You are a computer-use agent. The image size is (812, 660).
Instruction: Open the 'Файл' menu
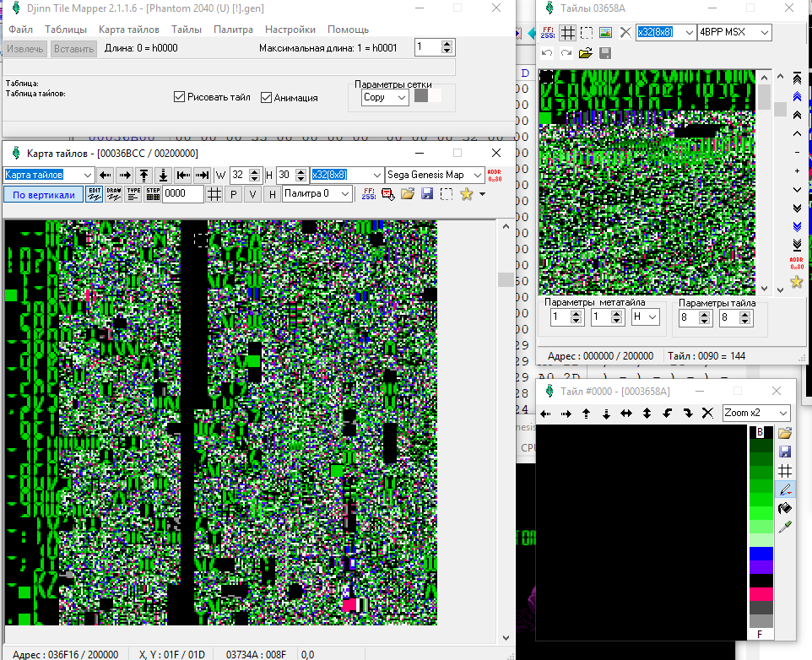click(21, 30)
